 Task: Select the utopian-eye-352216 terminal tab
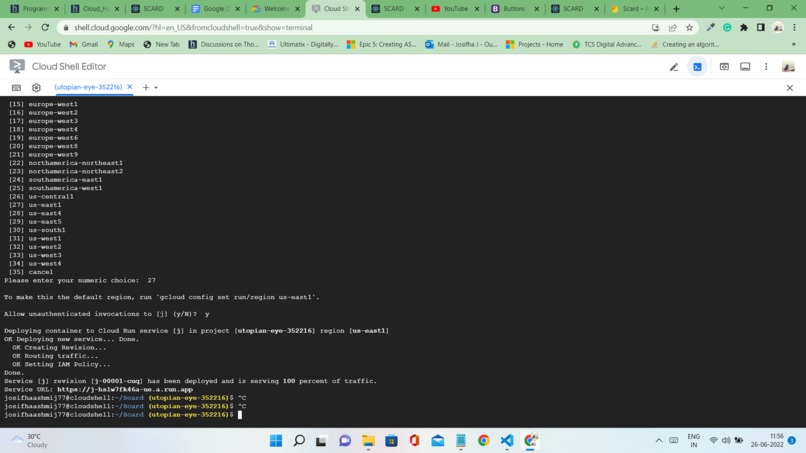88,87
